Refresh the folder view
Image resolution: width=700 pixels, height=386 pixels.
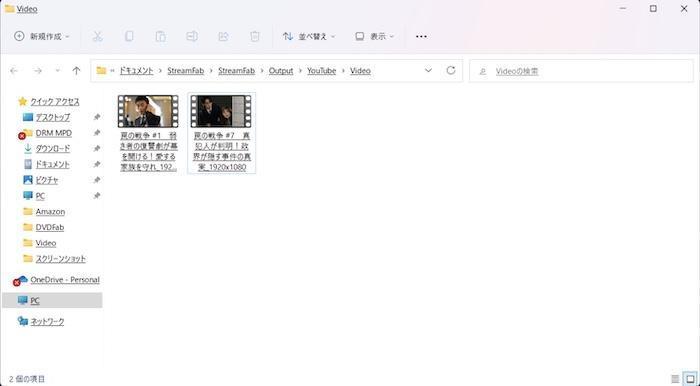point(451,71)
